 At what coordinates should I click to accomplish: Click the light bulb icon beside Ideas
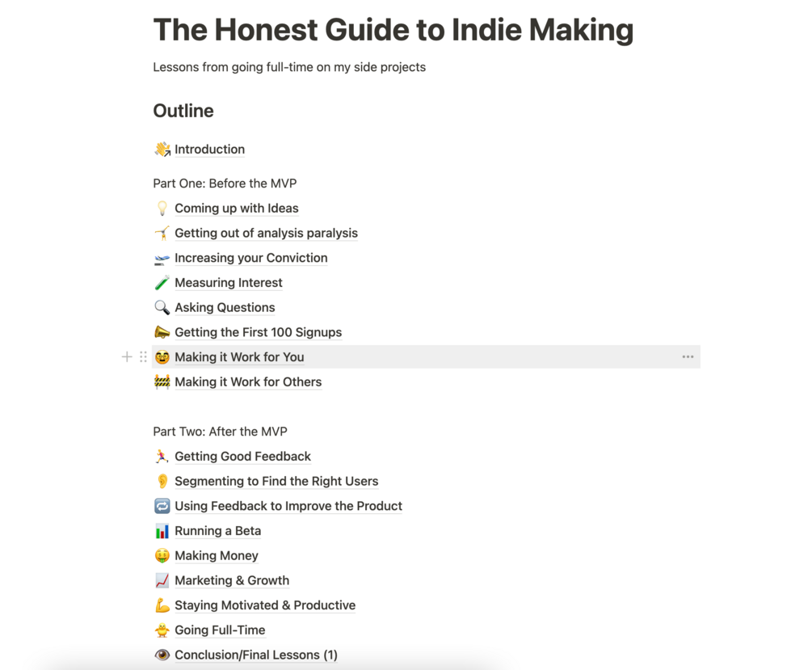pos(162,209)
